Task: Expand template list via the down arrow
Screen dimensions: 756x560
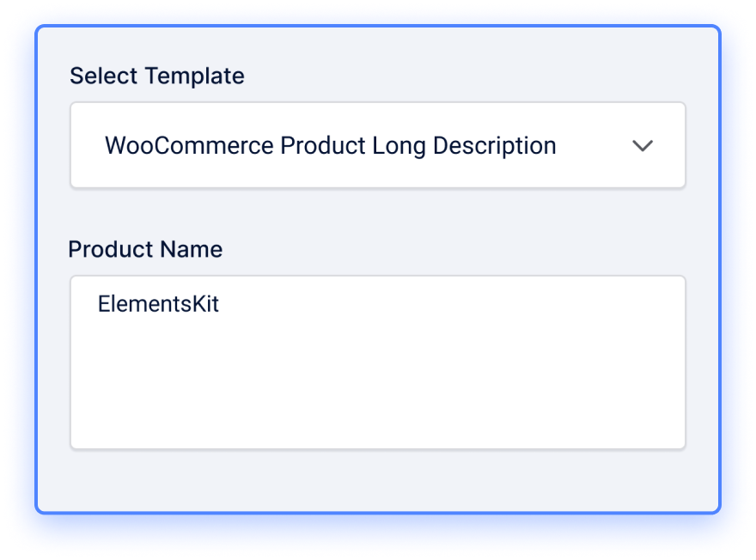Action: coord(643,145)
